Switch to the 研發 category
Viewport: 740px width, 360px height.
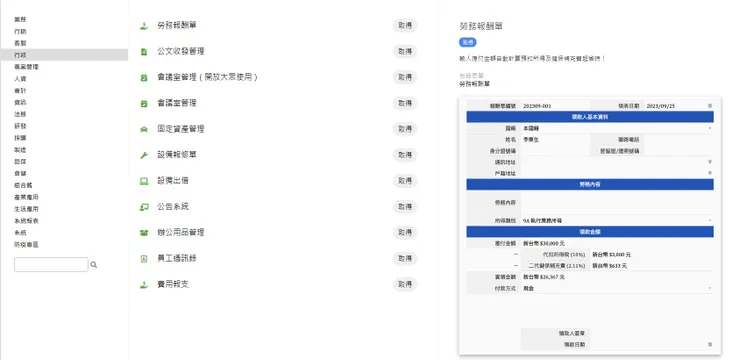click(x=20, y=126)
